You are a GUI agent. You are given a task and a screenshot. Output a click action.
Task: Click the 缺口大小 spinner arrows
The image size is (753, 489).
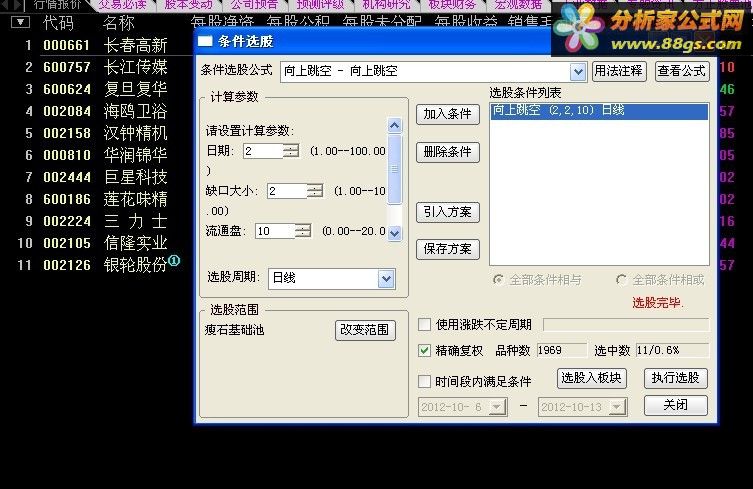315,191
